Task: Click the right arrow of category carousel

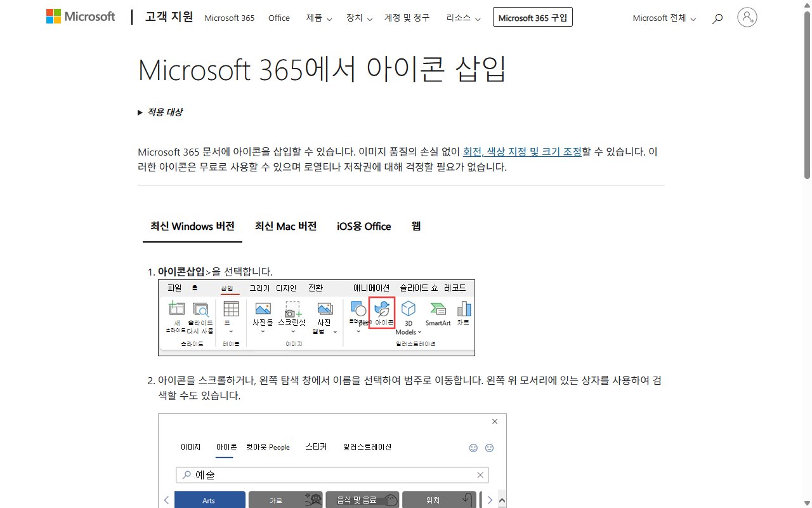Action: (x=490, y=500)
